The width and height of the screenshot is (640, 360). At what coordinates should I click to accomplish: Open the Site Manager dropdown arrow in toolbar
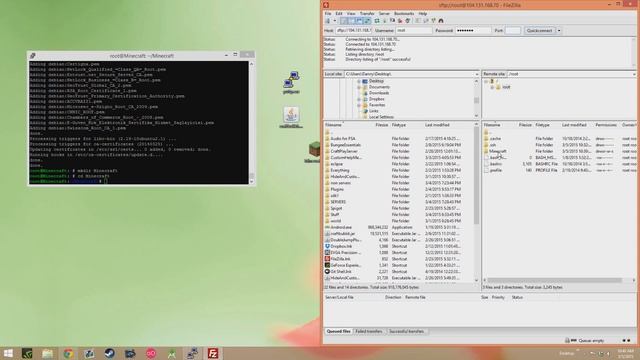(334, 21)
